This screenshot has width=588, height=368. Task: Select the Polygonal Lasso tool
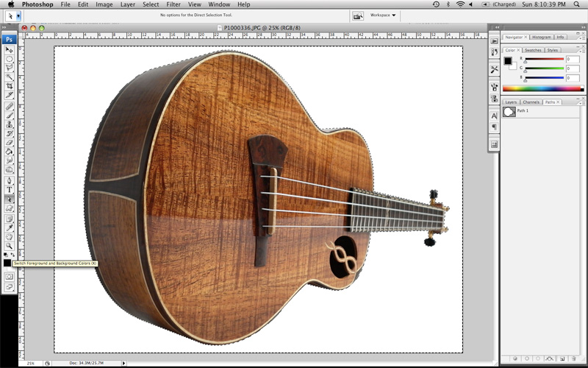(x=9, y=68)
